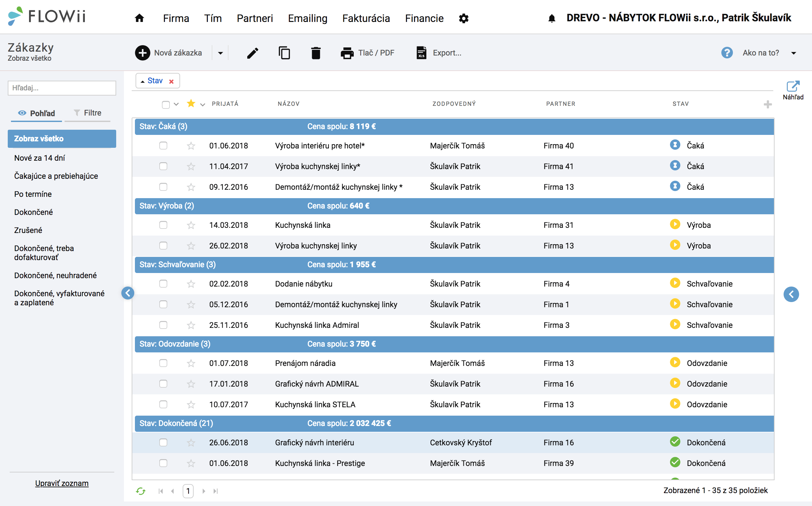Check the Grafický návrh ADMIRAL row

pyautogui.click(x=163, y=384)
